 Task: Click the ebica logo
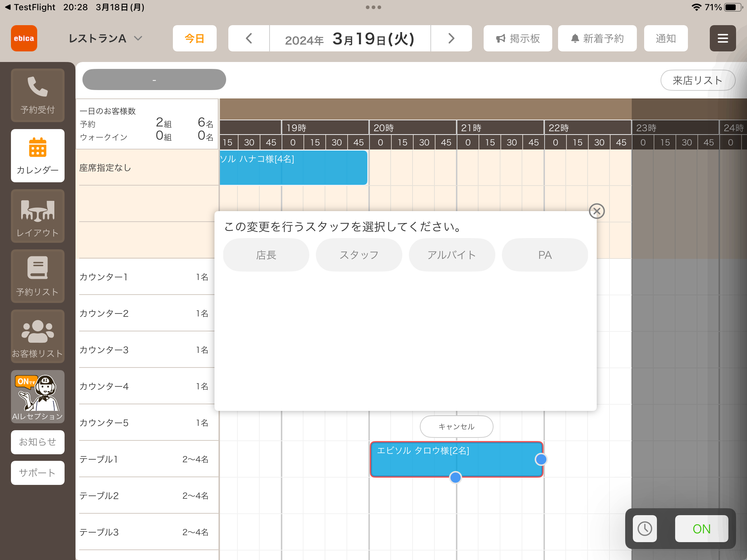pyautogui.click(x=24, y=38)
